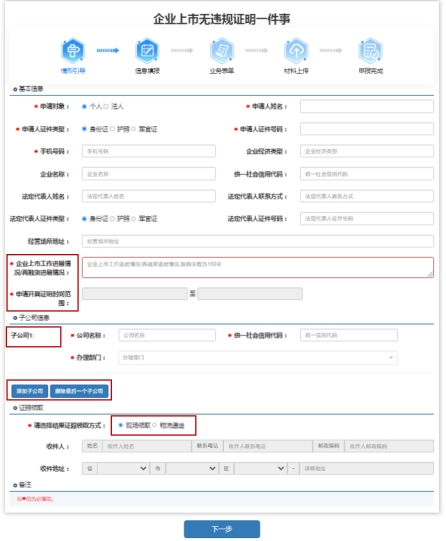
Task: Click the 添加子公司 button
Action: (29, 391)
